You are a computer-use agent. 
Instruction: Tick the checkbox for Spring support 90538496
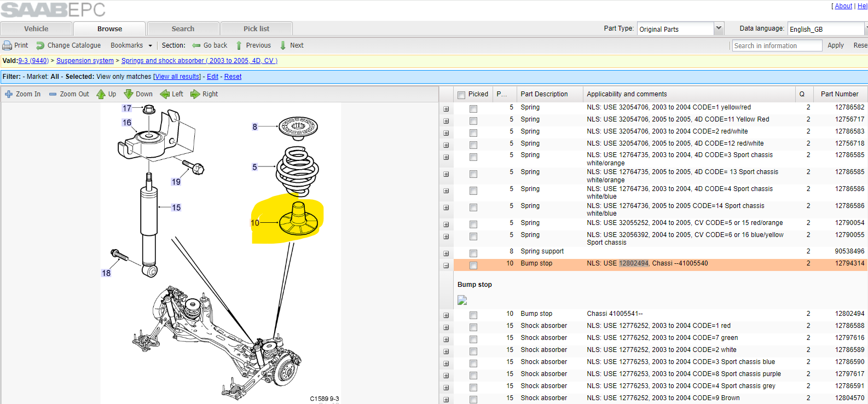pos(473,253)
